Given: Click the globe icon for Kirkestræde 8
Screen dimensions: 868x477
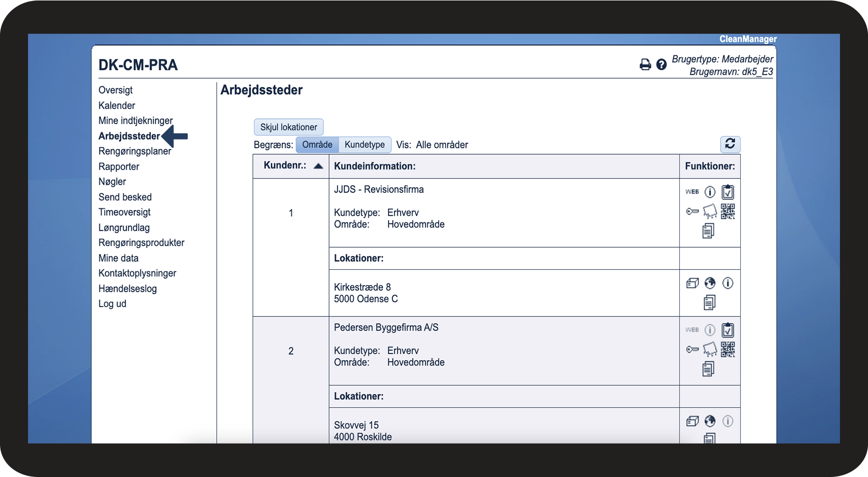Looking at the screenshot, I should [710, 283].
